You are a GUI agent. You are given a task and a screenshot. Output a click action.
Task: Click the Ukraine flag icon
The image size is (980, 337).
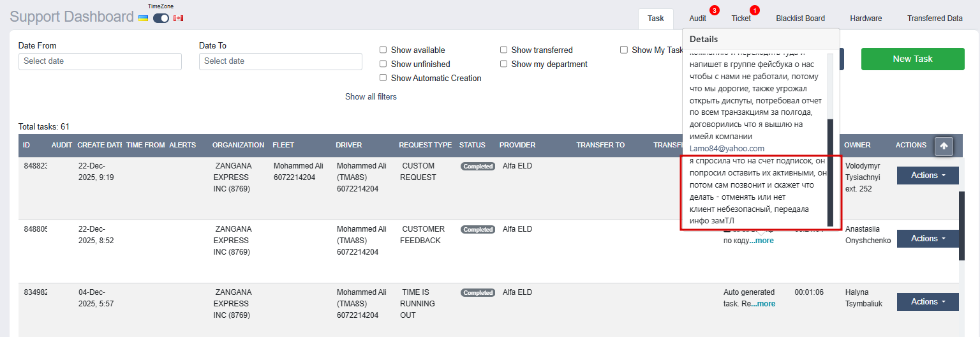point(144,18)
